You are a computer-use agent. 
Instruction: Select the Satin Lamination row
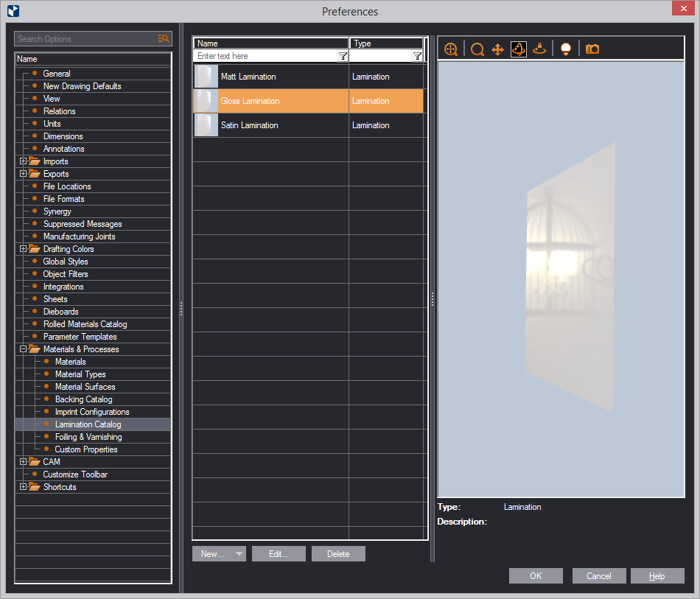click(308, 125)
